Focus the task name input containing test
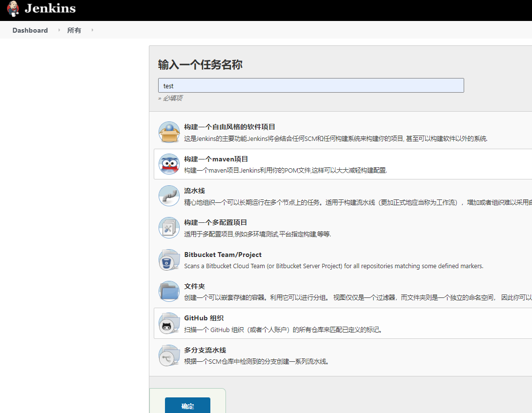This screenshot has width=532, height=413. [x=311, y=85]
